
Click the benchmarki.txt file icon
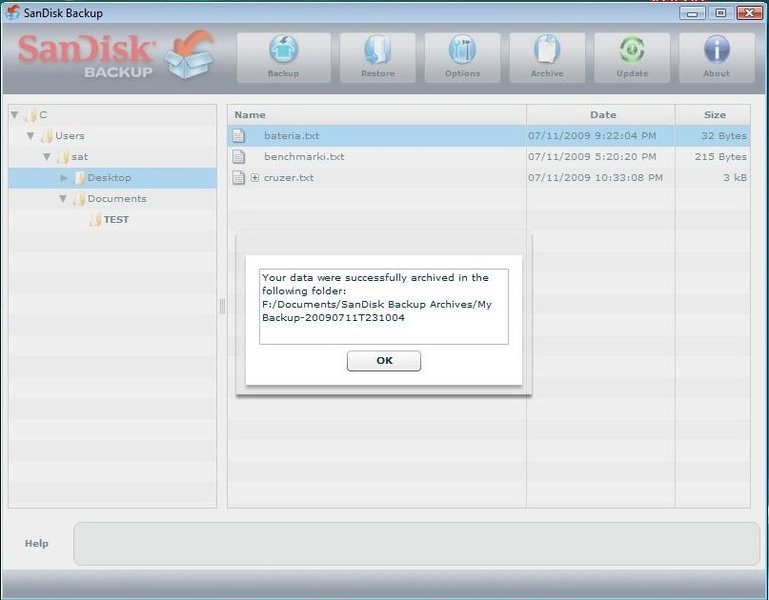coord(239,157)
